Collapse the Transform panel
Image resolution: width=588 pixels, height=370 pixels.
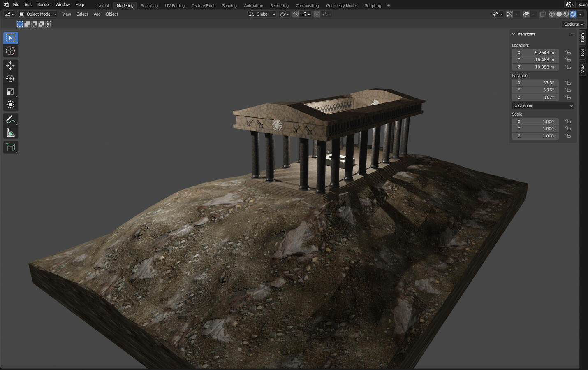(513, 34)
